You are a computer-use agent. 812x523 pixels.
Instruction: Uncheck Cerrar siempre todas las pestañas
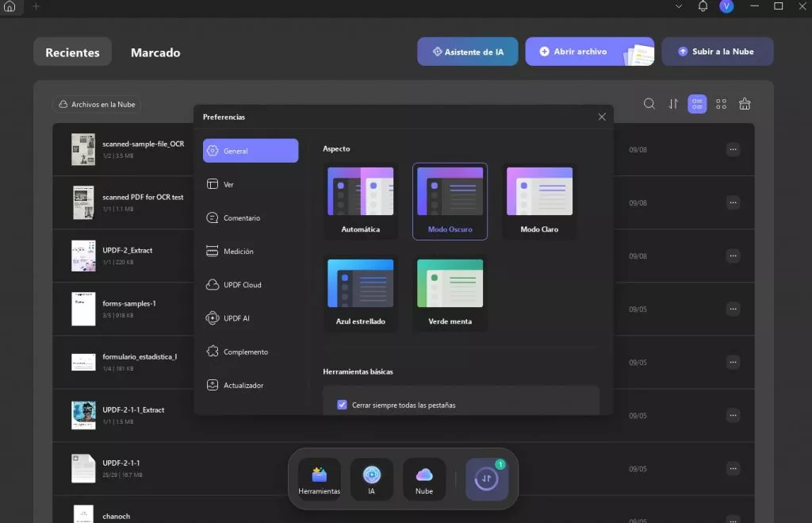point(342,405)
